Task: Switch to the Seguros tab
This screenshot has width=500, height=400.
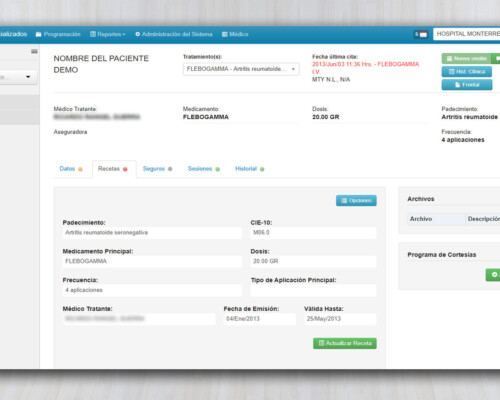Action: pos(157,169)
